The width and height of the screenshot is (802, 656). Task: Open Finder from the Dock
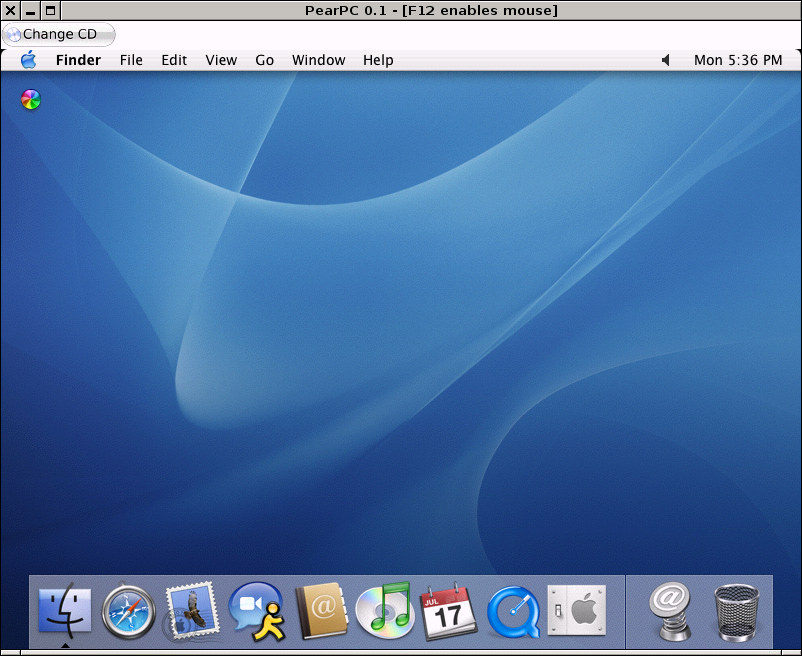point(65,610)
